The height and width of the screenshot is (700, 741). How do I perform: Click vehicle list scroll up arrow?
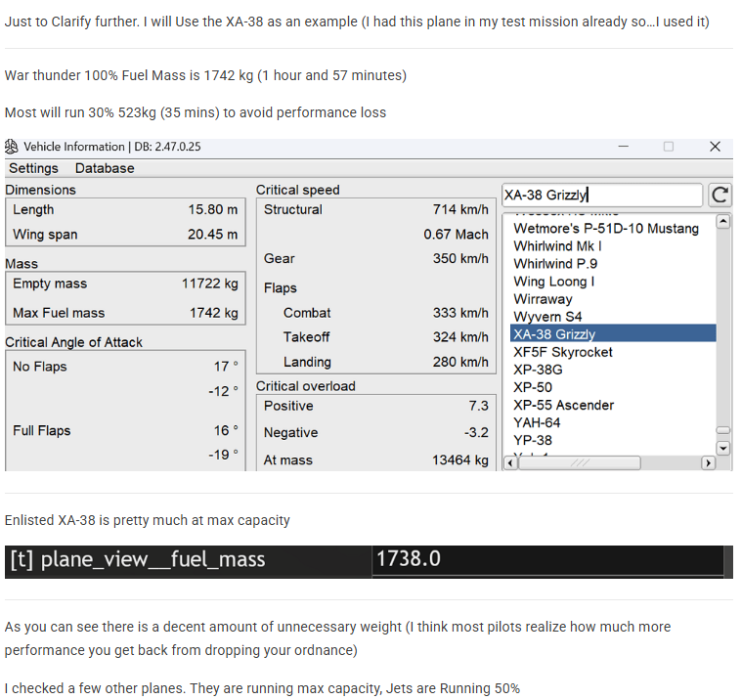pyautogui.click(x=723, y=221)
